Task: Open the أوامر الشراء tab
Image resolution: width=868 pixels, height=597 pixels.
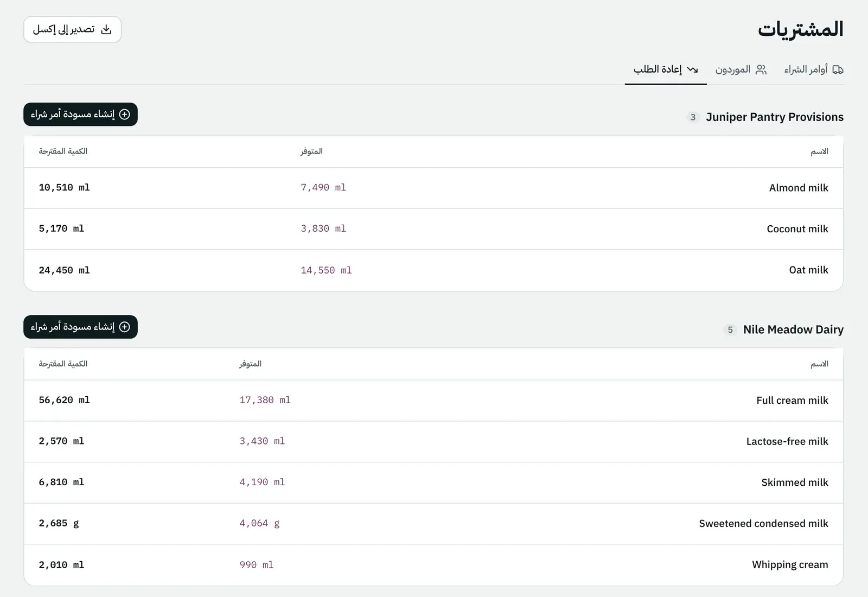Action: 814,69
